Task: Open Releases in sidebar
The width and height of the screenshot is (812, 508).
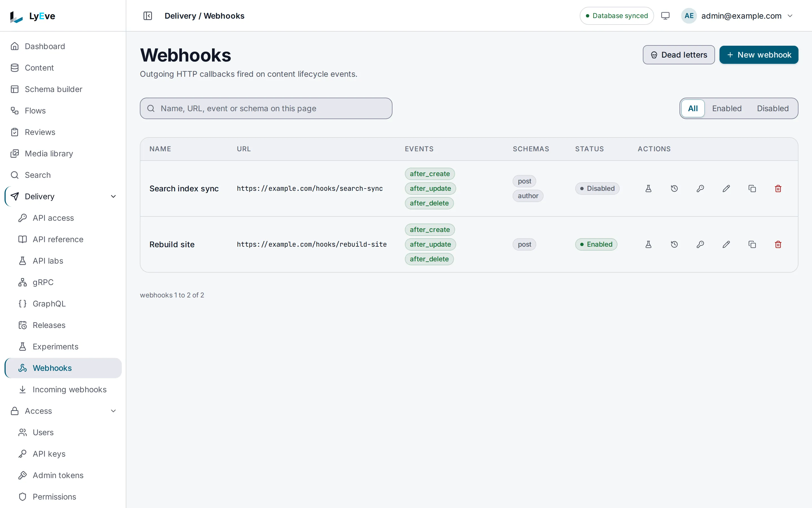Action: pos(63,325)
